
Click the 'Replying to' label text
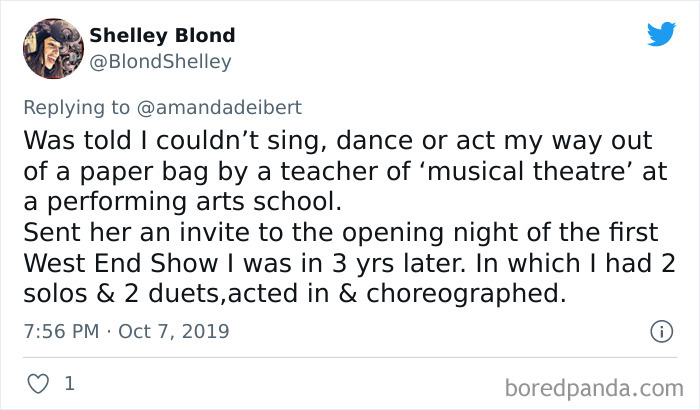pyautogui.click(x=84, y=108)
